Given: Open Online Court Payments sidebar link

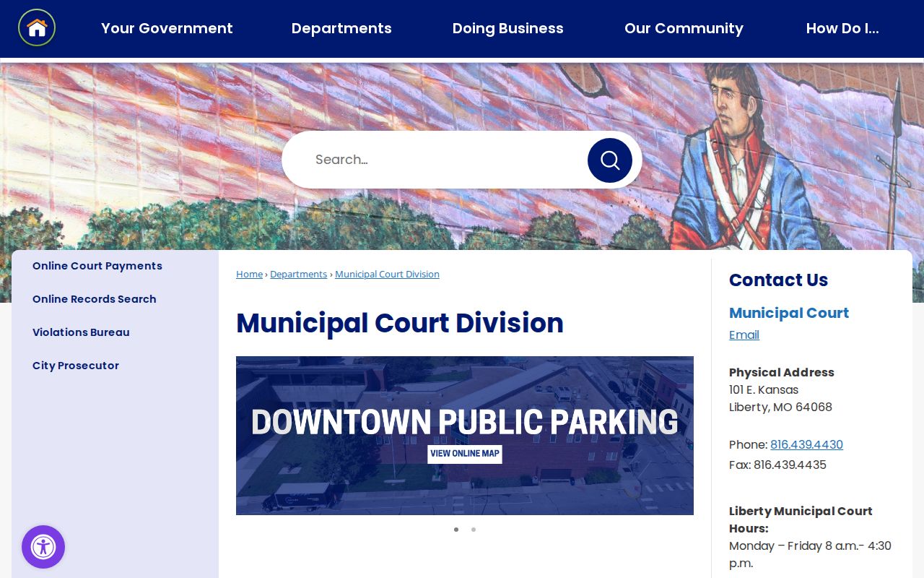Looking at the screenshot, I should pos(97,266).
